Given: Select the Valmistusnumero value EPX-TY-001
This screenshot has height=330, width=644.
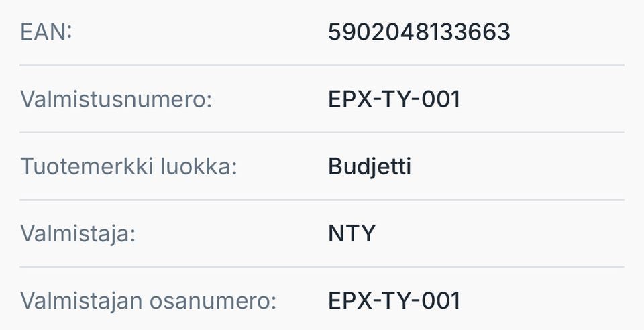Looking at the screenshot, I should 394,99.
